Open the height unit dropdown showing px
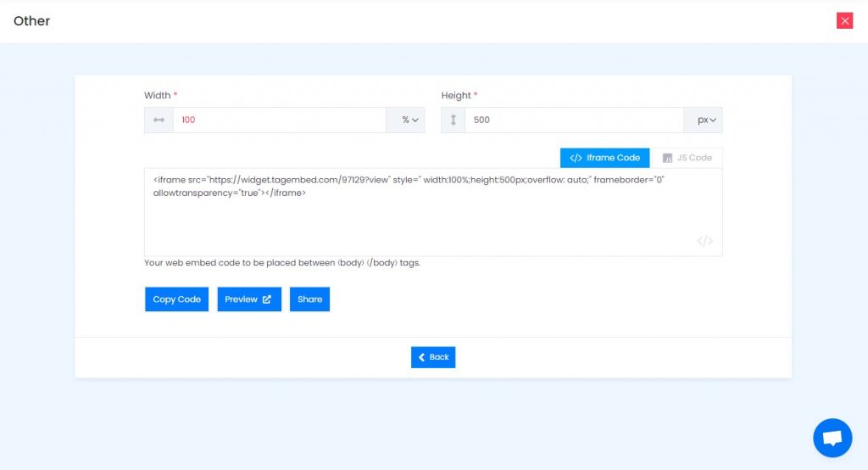Screen dimensions: 868x470 coord(703,120)
